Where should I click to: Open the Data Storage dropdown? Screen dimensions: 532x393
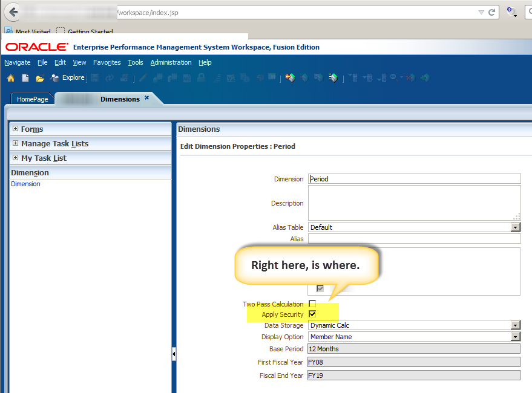[x=516, y=325]
